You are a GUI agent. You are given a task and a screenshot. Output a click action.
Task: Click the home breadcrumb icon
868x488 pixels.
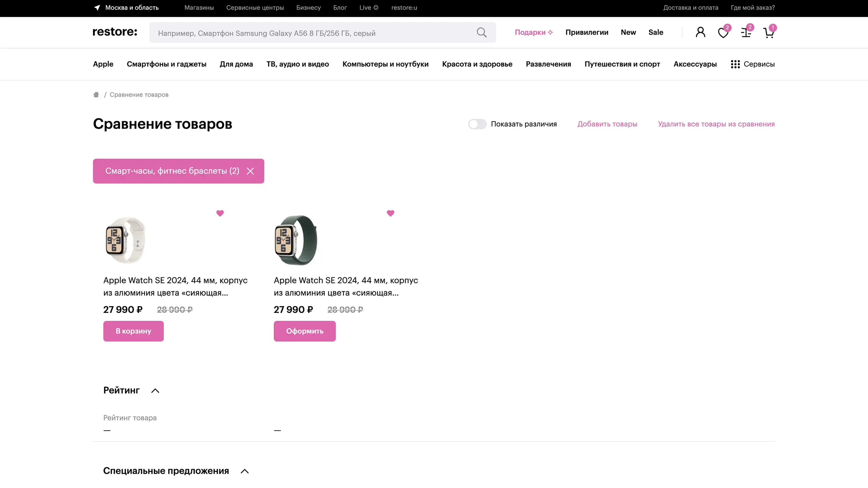point(96,95)
